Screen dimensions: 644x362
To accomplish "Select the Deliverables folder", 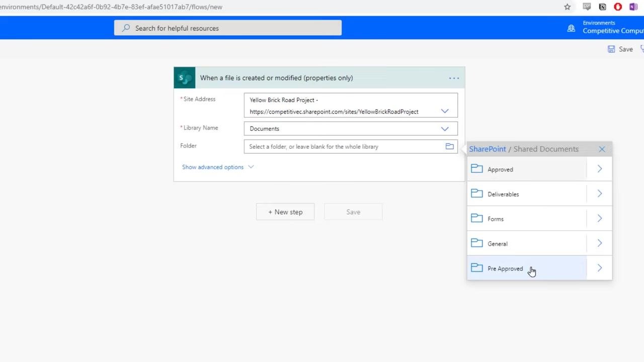I will pyautogui.click(x=527, y=194).
